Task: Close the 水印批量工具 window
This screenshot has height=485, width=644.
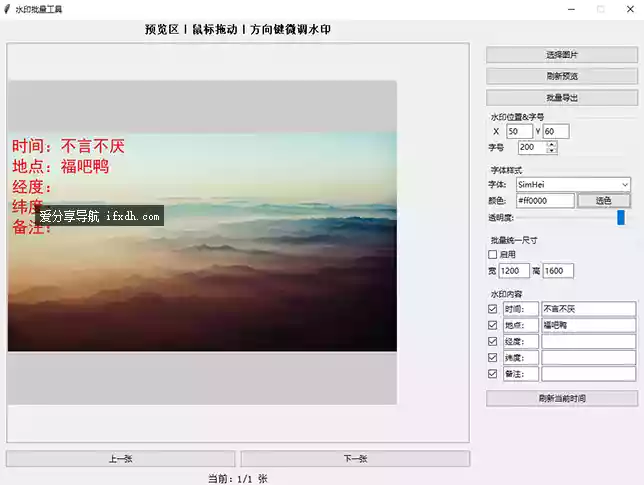Action: point(630,9)
